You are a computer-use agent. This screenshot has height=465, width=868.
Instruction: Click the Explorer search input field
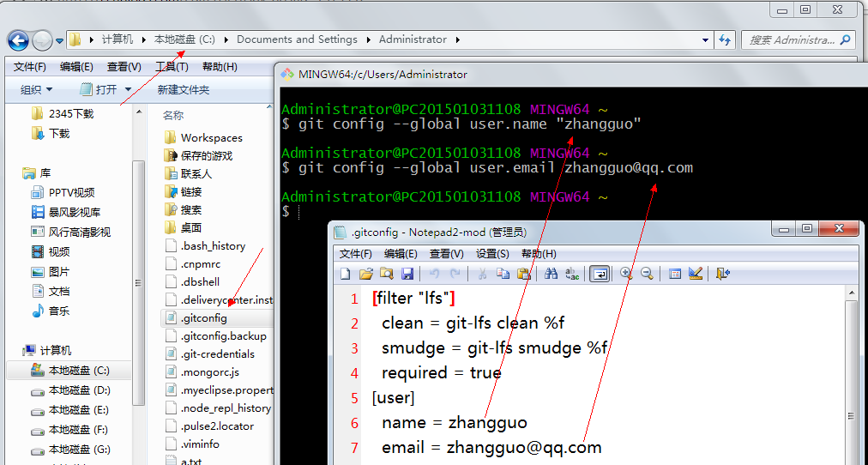pyautogui.click(x=791, y=39)
